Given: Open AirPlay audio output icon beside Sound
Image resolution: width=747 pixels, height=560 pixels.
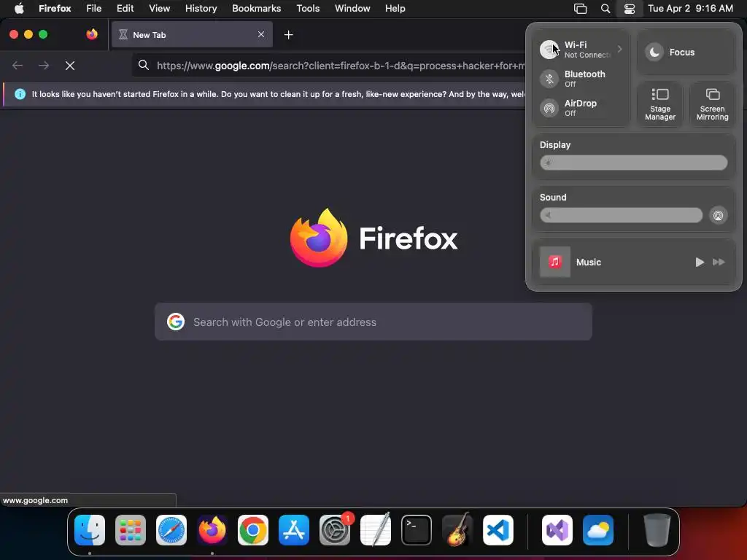Looking at the screenshot, I should (718, 215).
